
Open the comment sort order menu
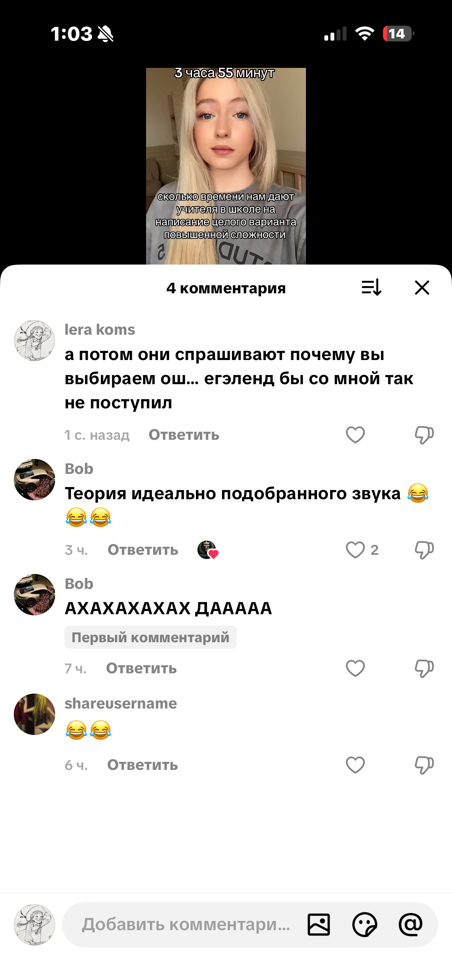tap(371, 287)
